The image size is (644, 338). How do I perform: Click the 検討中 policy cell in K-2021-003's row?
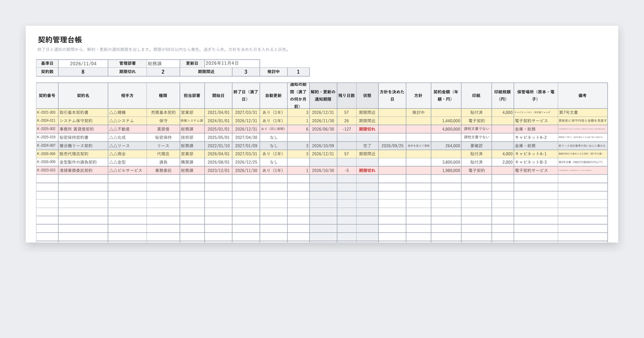419,113
